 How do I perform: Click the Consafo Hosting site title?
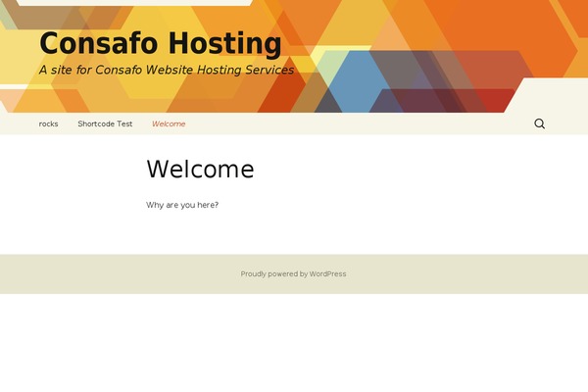coord(161,44)
